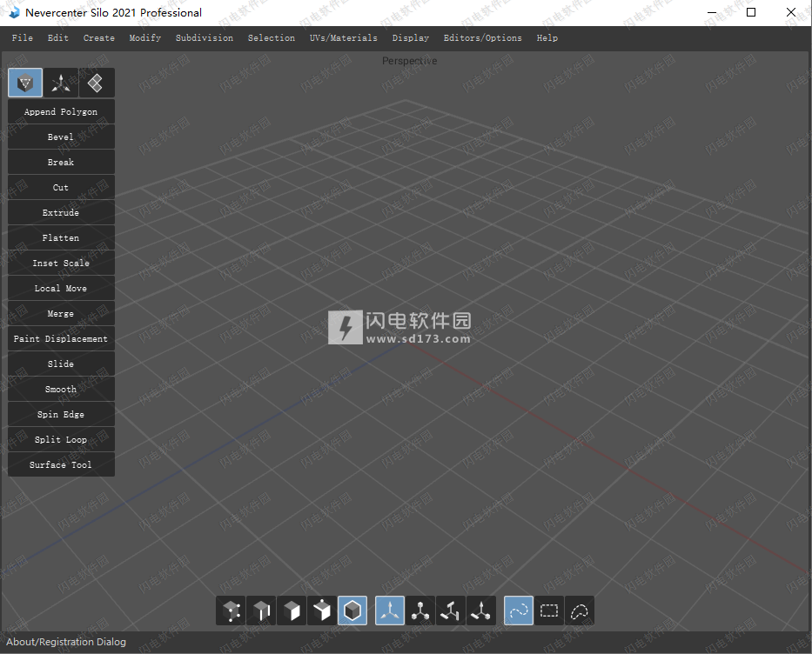
Task: Switch to multi-component selection mode
Action: [x=322, y=611]
